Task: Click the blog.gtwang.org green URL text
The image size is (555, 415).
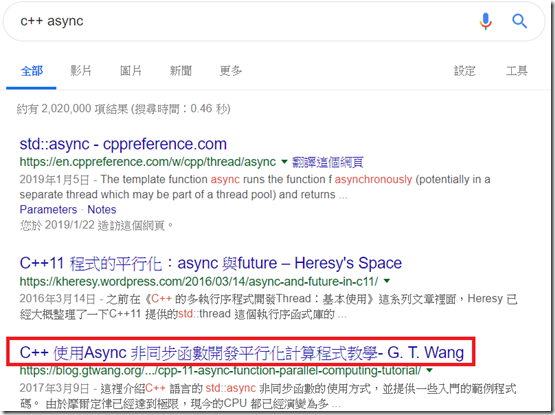Action: click(220, 370)
